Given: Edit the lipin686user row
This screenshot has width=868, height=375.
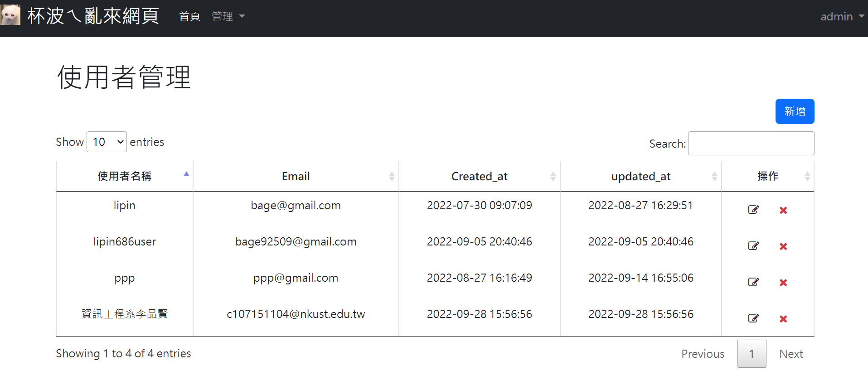Looking at the screenshot, I should 753,246.
